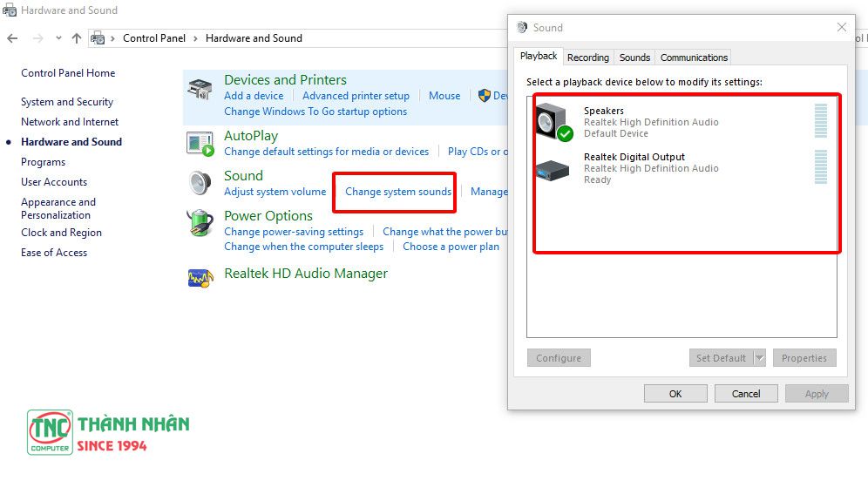Switch to the Communications tab
Viewport: 868px width, 501px height.
[694, 58]
